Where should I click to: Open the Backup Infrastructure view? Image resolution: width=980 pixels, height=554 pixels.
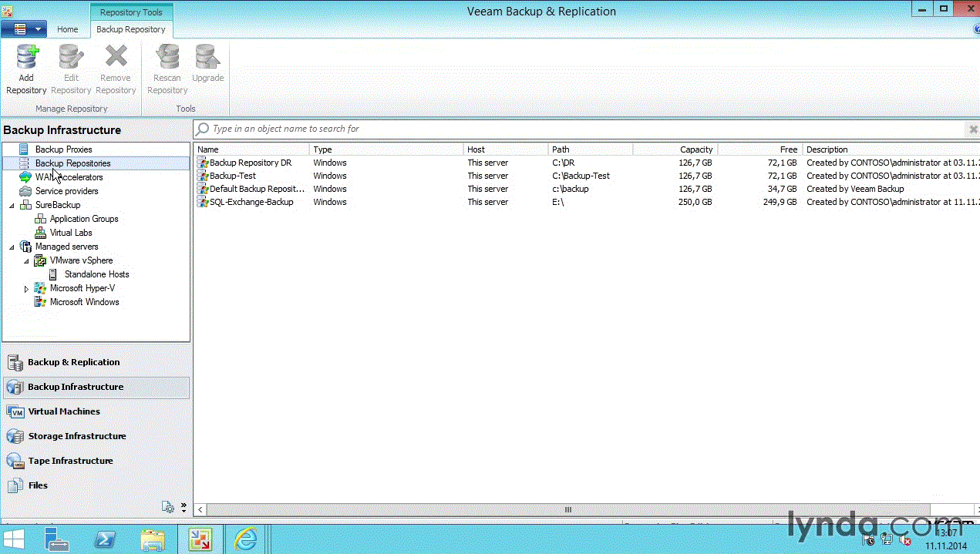[96, 387]
